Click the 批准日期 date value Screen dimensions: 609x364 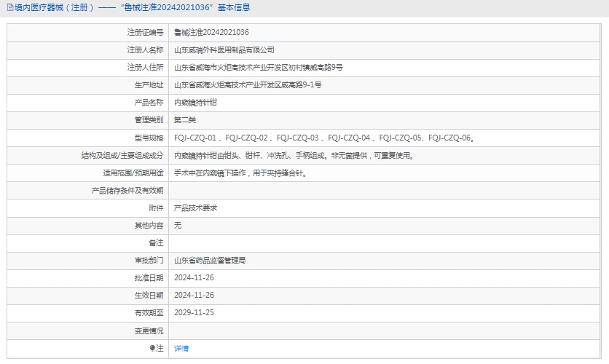coord(194,277)
